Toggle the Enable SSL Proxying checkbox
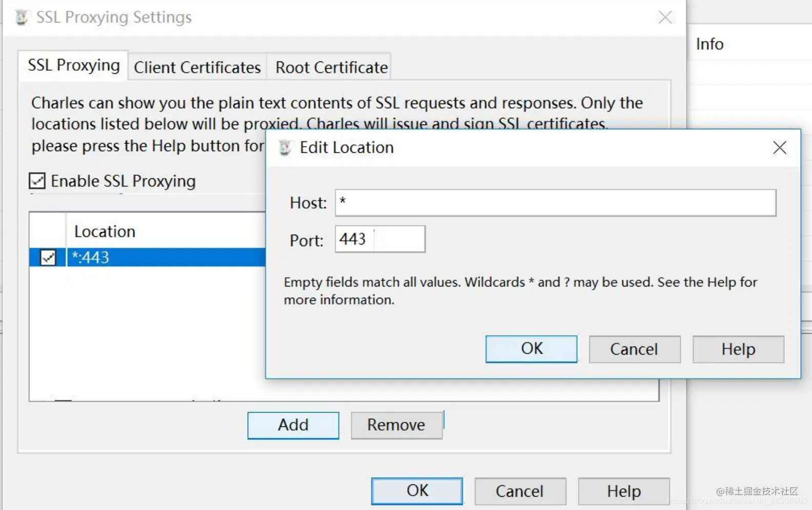 pyautogui.click(x=37, y=181)
